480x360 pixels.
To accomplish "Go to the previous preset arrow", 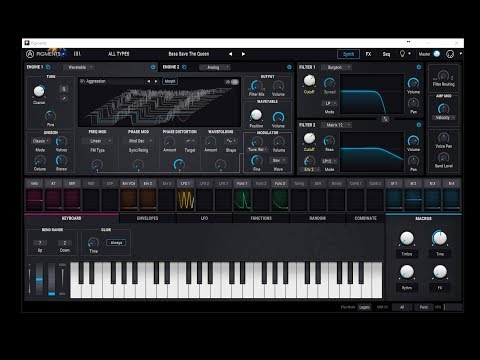I will point(230,54).
